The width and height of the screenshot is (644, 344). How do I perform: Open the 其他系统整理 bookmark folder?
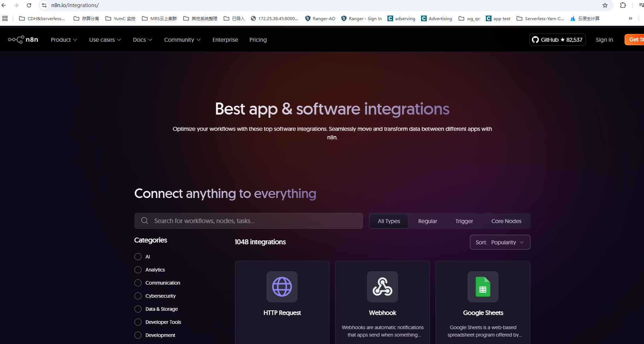point(200,18)
